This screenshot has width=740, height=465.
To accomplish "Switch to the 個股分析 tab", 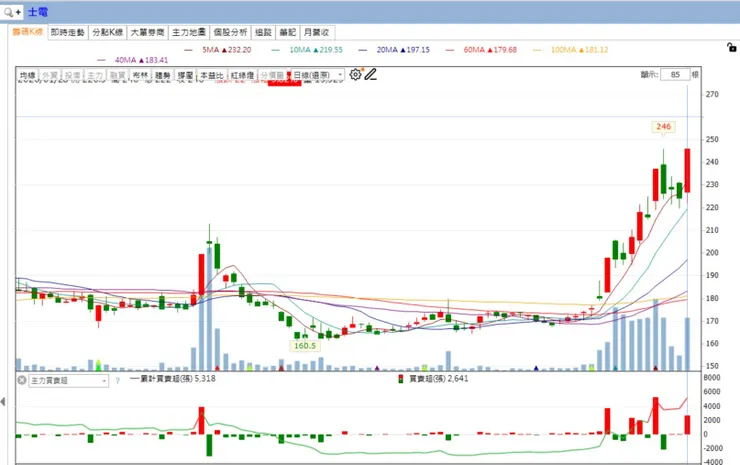I will tap(230, 32).
